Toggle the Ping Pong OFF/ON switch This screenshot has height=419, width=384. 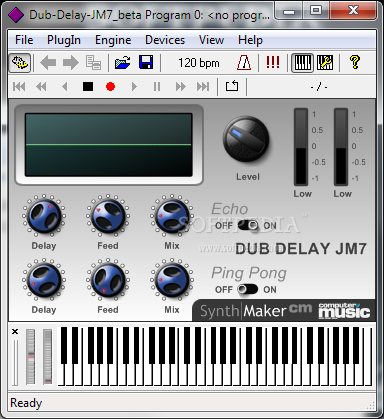coord(248,289)
